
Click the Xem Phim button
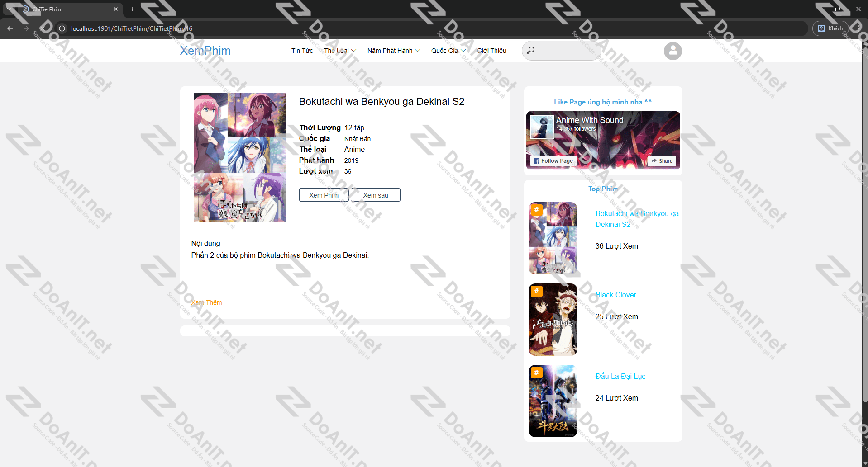(324, 195)
